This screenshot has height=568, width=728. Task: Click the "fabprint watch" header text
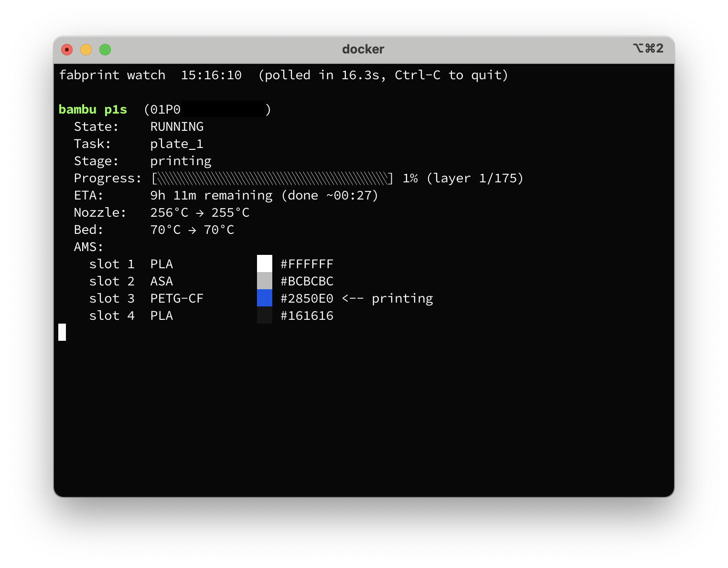click(x=112, y=75)
